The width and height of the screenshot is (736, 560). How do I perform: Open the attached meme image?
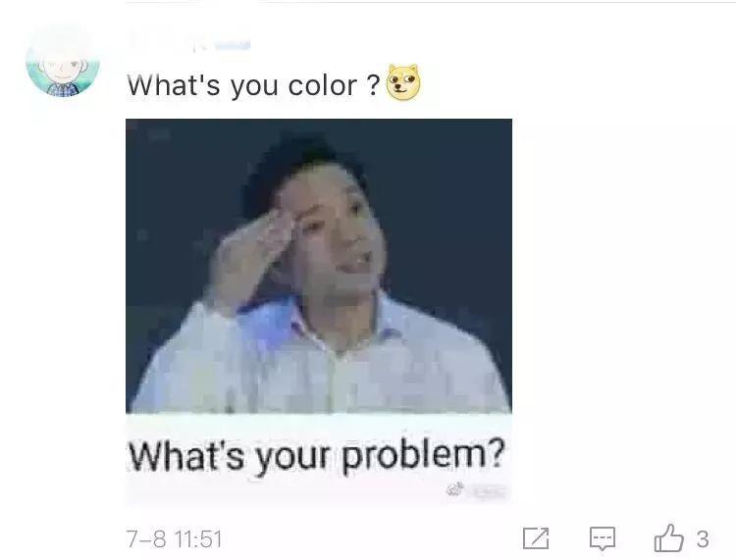pyautogui.click(x=319, y=312)
